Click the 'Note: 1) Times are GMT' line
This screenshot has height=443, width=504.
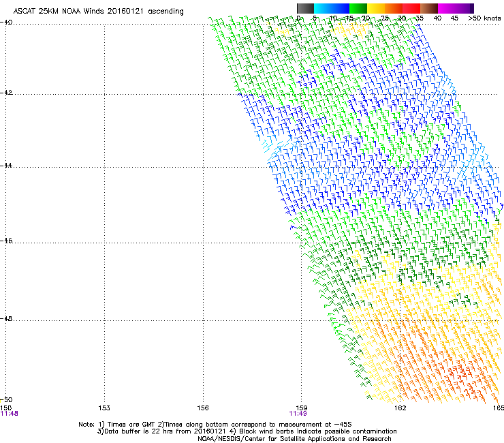[215, 425]
